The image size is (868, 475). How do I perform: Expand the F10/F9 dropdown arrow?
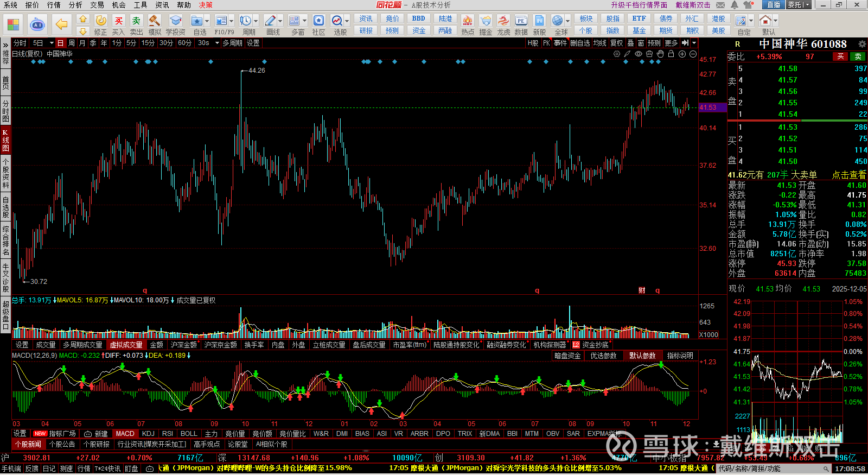pyautogui.click(x=231, y=21)
